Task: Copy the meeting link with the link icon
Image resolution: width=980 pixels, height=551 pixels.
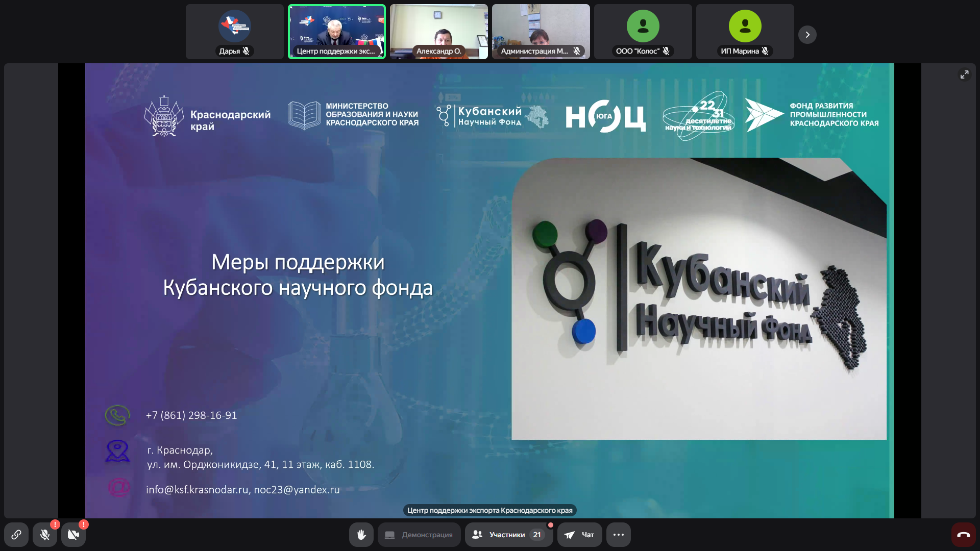Action: pyautogui.click(x=16, y=535)
